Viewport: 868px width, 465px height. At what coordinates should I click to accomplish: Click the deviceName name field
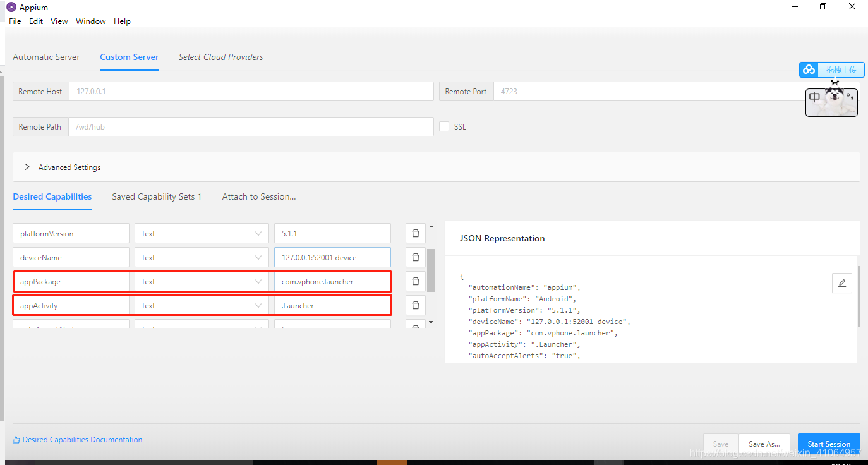coord(71,257)
